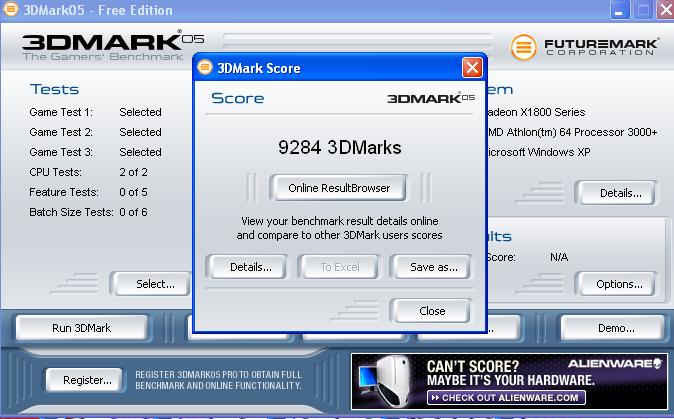Click the N/A score value

(559, 257)
